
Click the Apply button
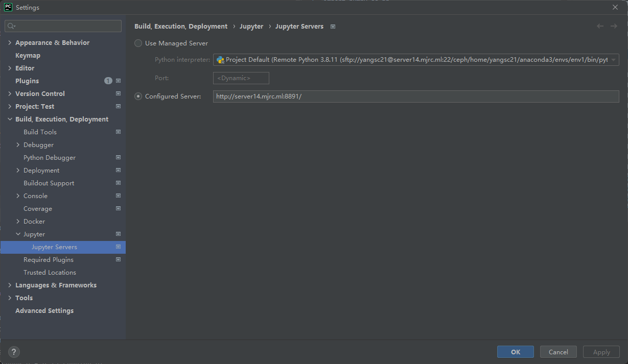[x=601, y=352]
